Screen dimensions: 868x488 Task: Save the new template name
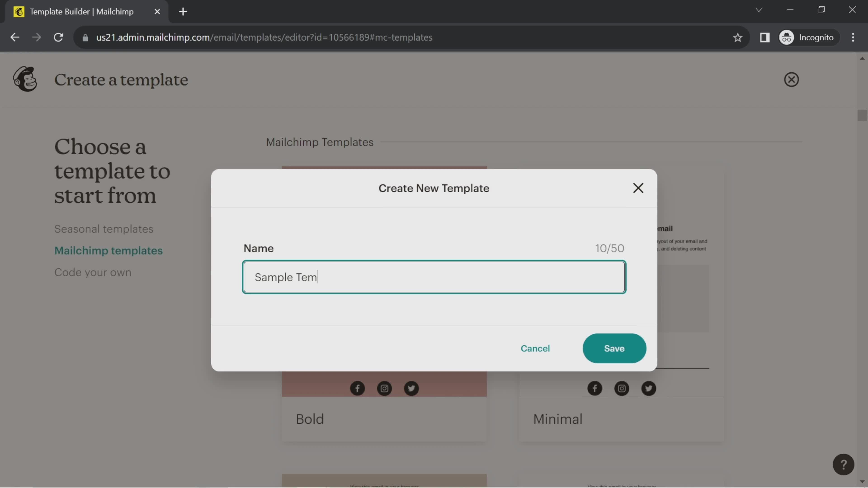(614, 348)
